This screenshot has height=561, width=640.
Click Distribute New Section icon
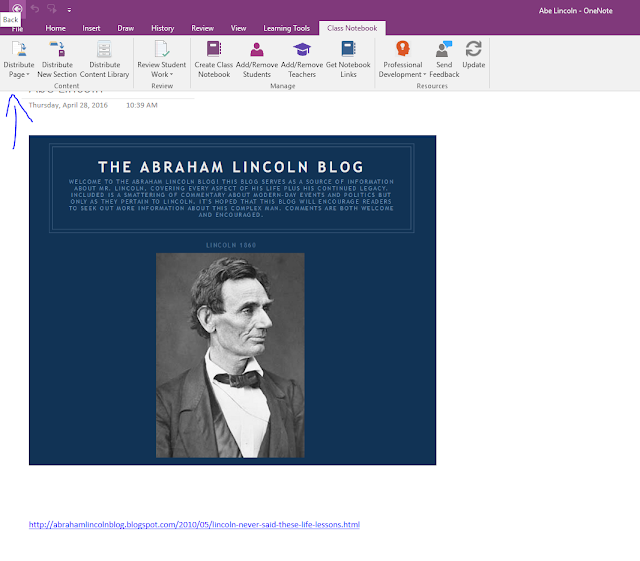tap(57, 49)
